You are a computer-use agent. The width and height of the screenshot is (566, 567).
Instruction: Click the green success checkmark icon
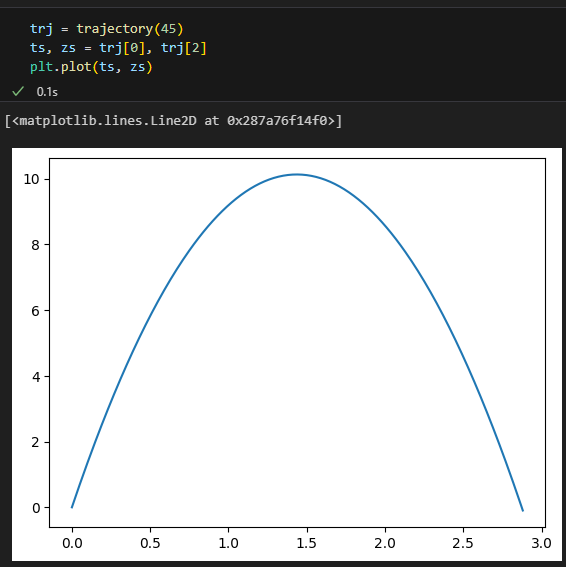(18, 91)
